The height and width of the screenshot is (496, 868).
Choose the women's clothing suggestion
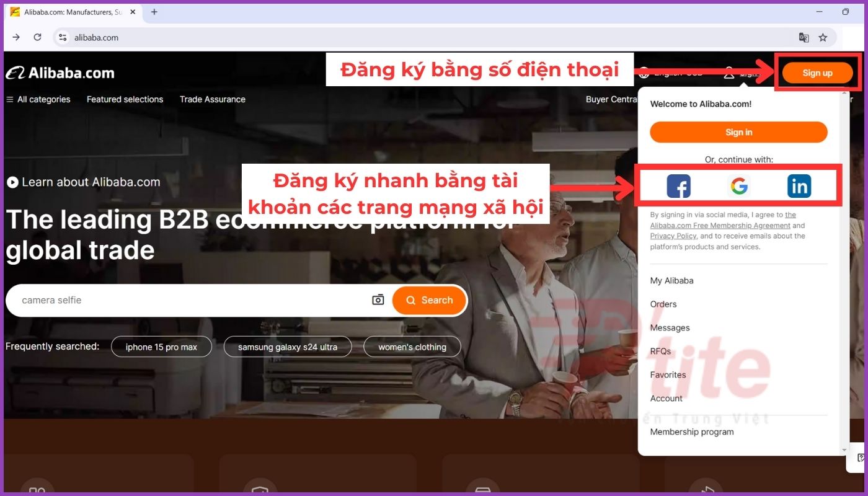[412, 347]
